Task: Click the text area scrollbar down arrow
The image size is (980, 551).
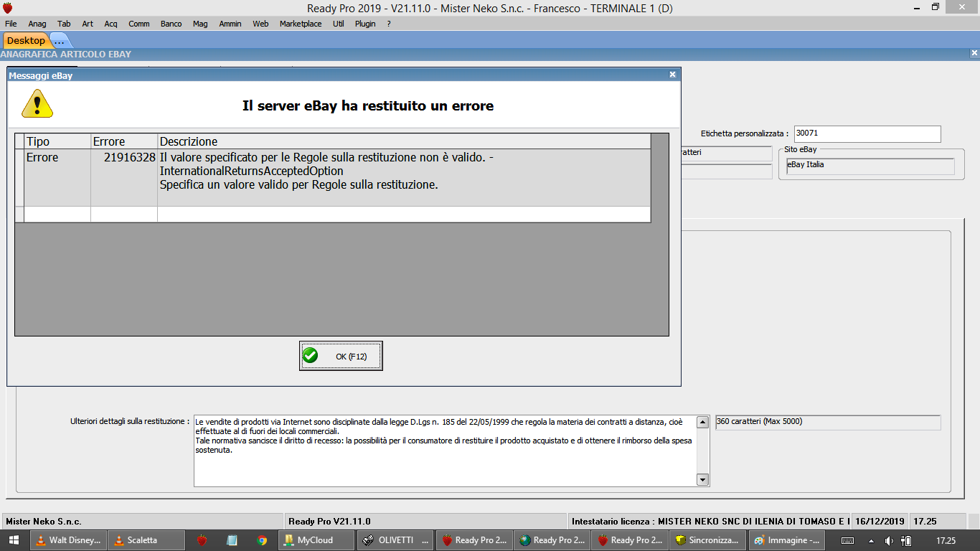Action: point(703,479)
